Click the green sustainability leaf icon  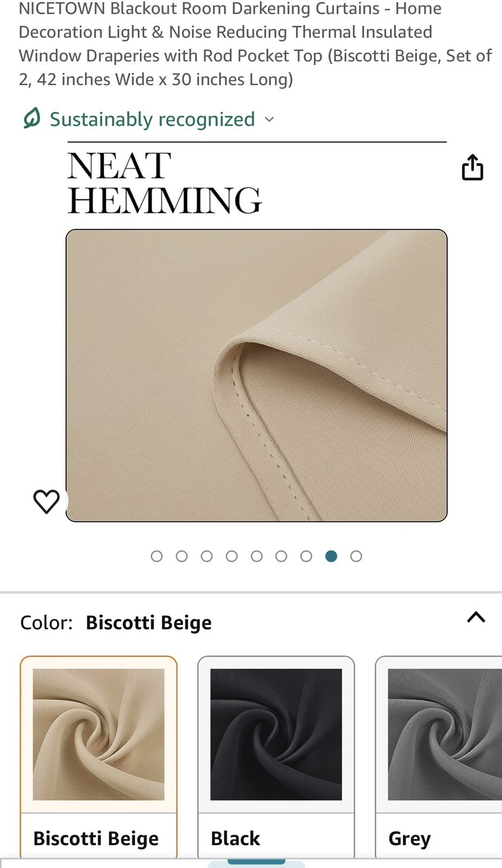32,118
